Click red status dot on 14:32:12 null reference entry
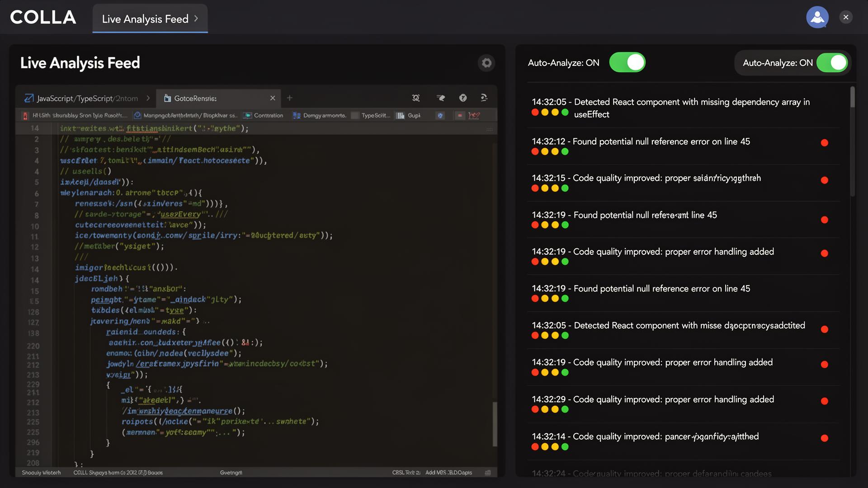The image size is (868, 488). 824,143
